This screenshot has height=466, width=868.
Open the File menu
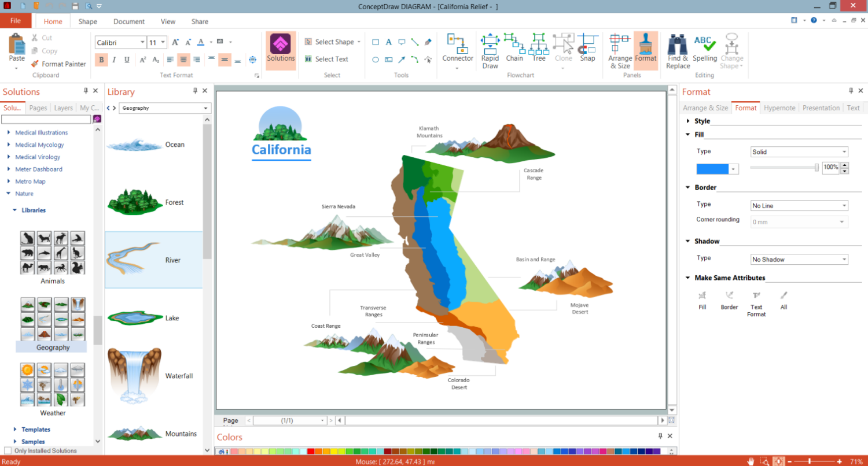(16, 21)
